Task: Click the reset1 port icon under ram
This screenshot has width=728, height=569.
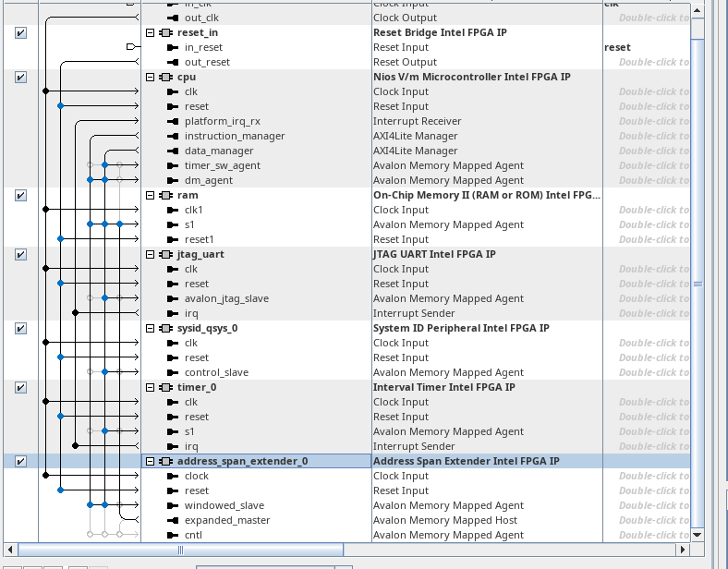Action: (x=173, y=240)
